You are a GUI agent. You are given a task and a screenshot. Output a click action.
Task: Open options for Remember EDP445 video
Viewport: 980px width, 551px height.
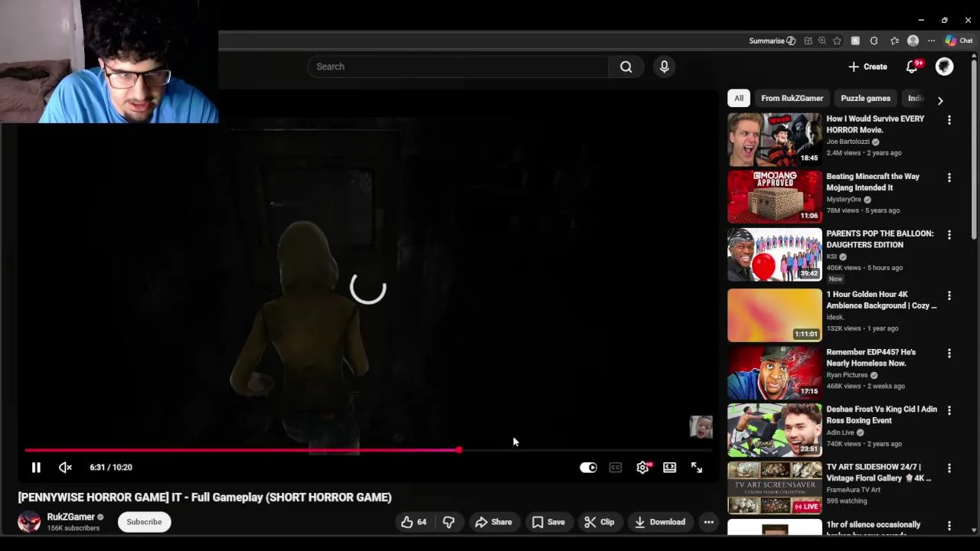949,354
